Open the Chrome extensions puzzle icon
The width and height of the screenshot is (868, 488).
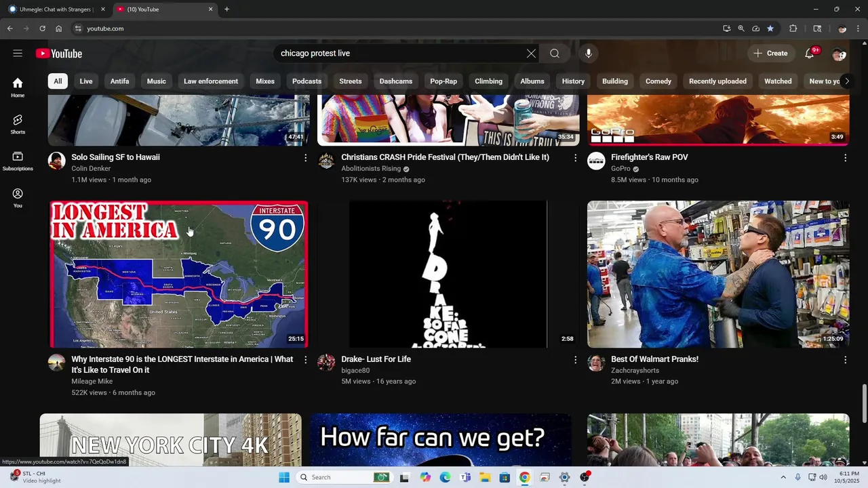pyautogui.click(x=793, y=28)
